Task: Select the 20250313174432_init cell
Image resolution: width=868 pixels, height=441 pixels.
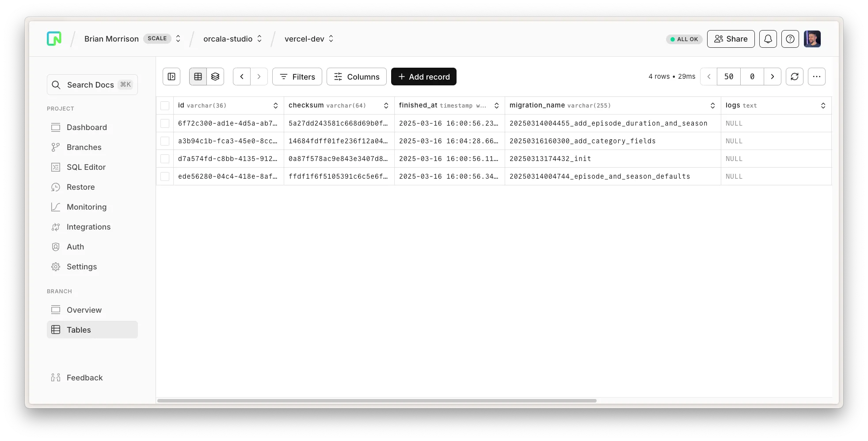Action: [613, 159]
